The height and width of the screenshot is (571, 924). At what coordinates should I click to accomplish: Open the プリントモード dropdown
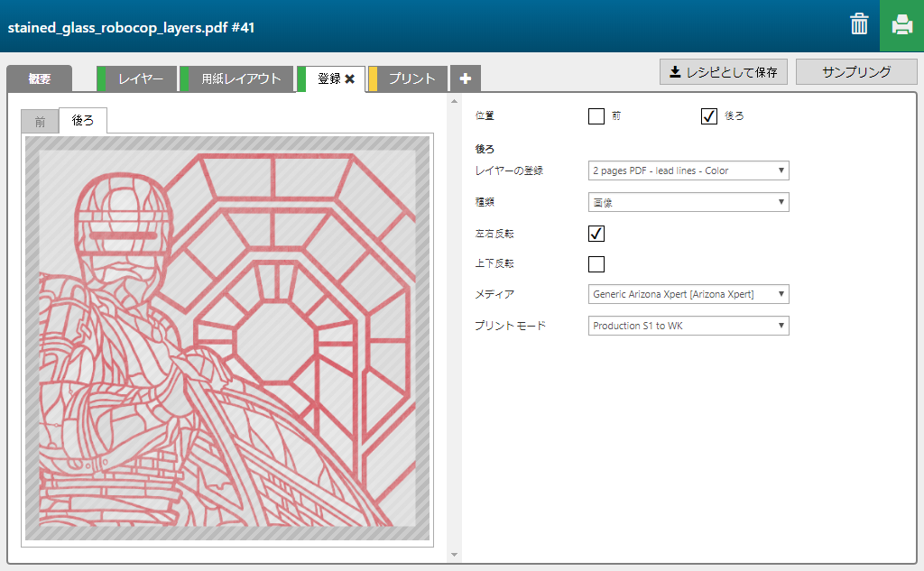688,326
